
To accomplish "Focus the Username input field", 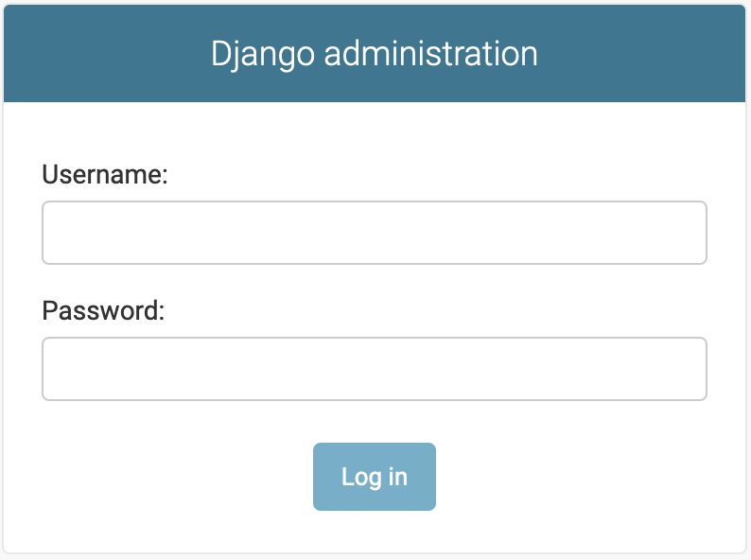I will [374, 233].
